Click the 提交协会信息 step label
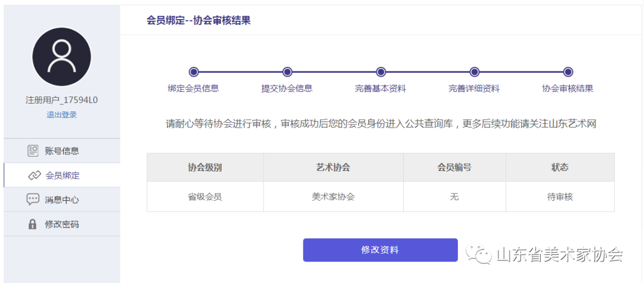 (x=287, y=89)
